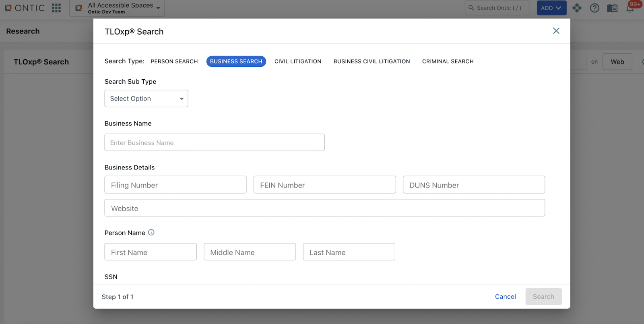Click the Business Name input field

pos(215,142)
